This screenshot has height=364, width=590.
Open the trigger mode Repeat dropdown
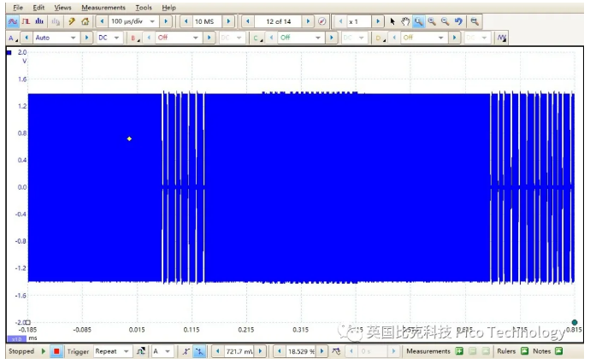point(127,351)
